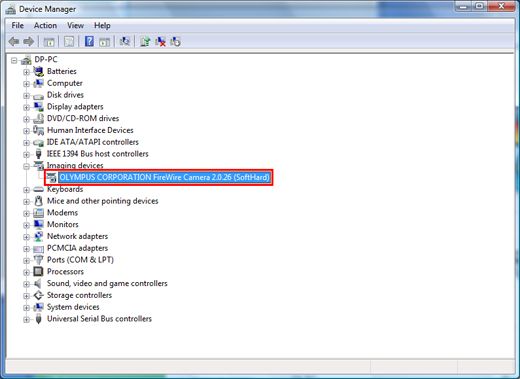Click the Modems category icon

pos(39,213)
